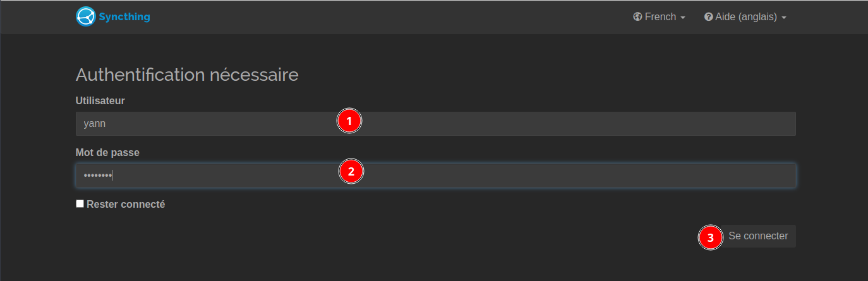This screenshot has height=281, width=868.
Task: Expand the caret after Aide (anglais)
Action: tap(784, 18)
